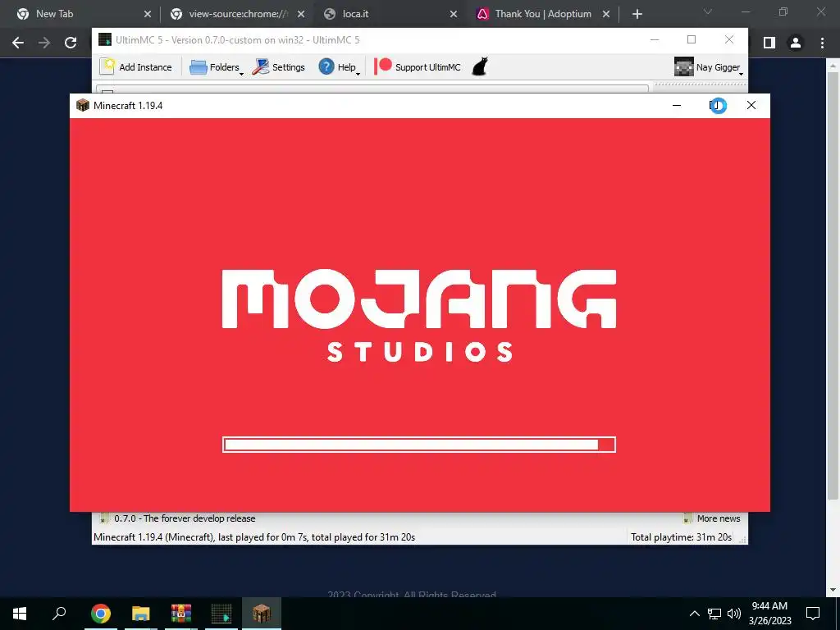The height and width of the screenshot is (630, 840).
Task: Switch to the loca.it browser tab
Action: coord(389,14)
